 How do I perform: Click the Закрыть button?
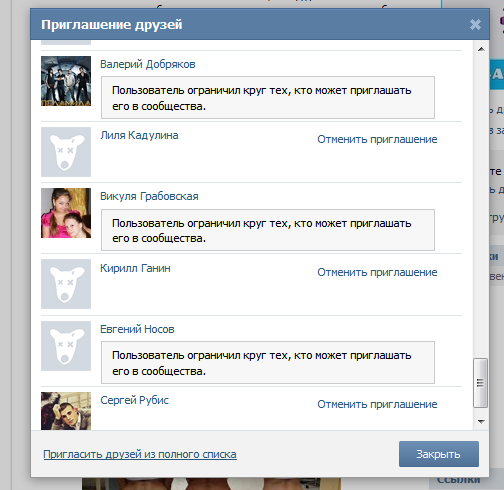[x=439, y=454]
